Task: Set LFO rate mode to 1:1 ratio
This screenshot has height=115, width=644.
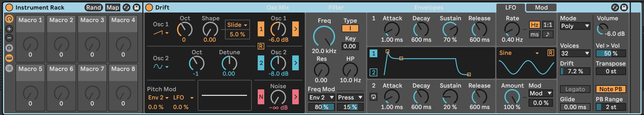Action: click(x=548, y=25)
